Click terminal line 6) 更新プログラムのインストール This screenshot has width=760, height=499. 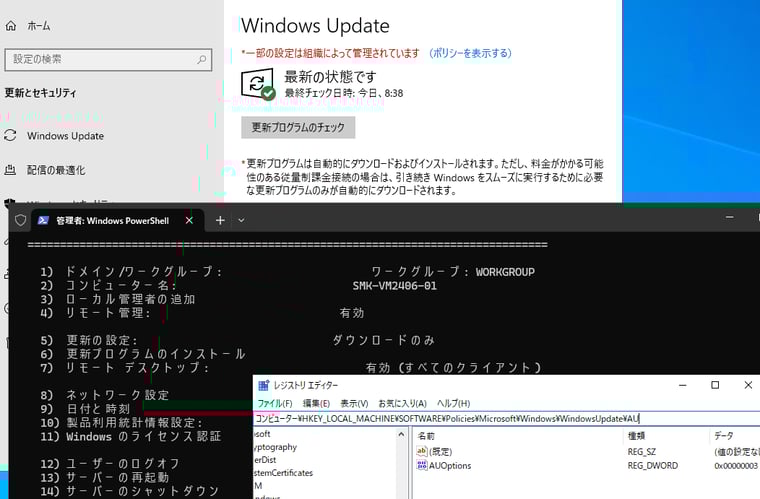click(x=143, y=354)
